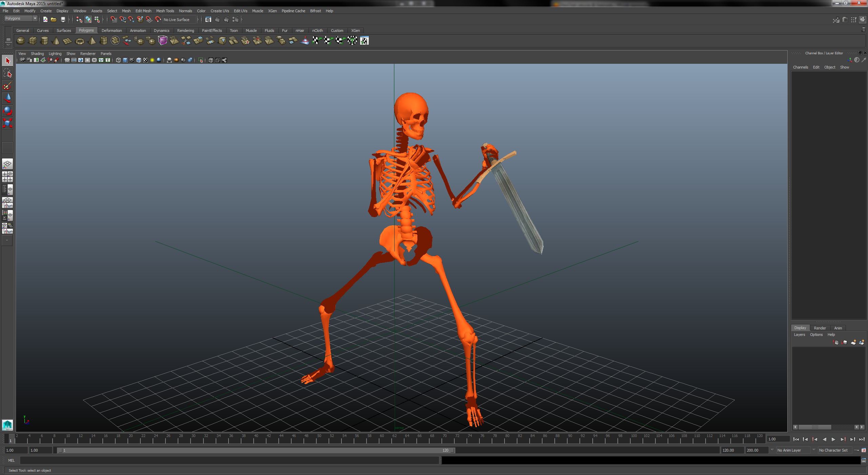Toggle Snap to Curves magnet
Viewport: 868px width, 475px height.
pos(122,20)
